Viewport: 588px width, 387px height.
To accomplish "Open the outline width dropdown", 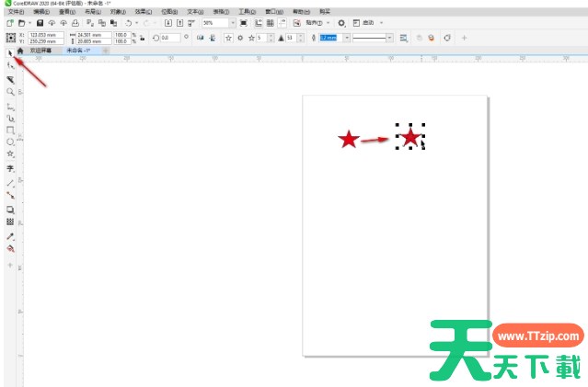I will pos(347,38).
